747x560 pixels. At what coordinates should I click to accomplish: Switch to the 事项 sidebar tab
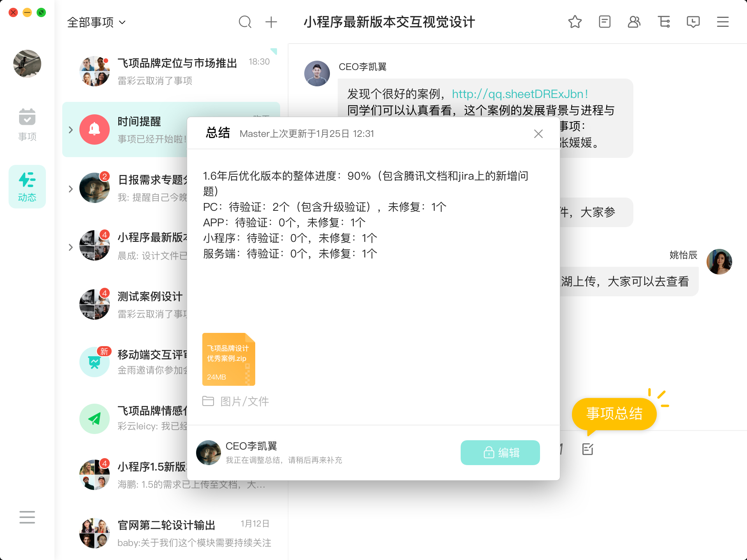[27, 124]
